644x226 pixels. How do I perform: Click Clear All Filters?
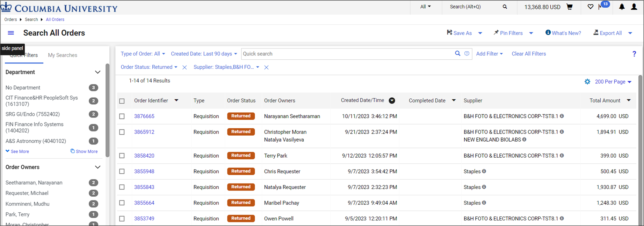click(529, 54)
